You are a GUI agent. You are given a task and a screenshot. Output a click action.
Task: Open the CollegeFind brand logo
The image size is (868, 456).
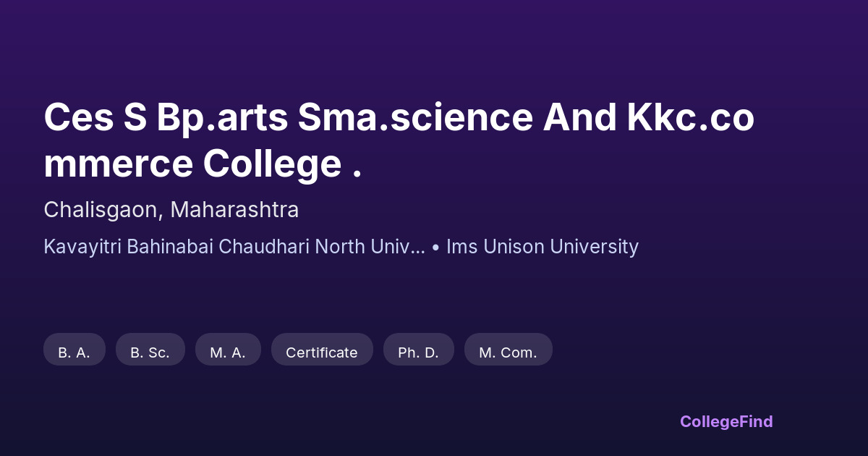(x=726, y=421)
